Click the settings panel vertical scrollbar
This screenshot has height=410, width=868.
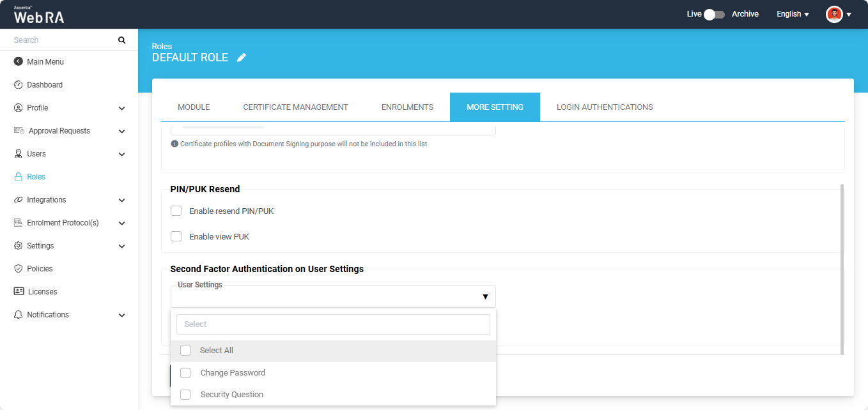pyautogui.click(x=842, y=268)
